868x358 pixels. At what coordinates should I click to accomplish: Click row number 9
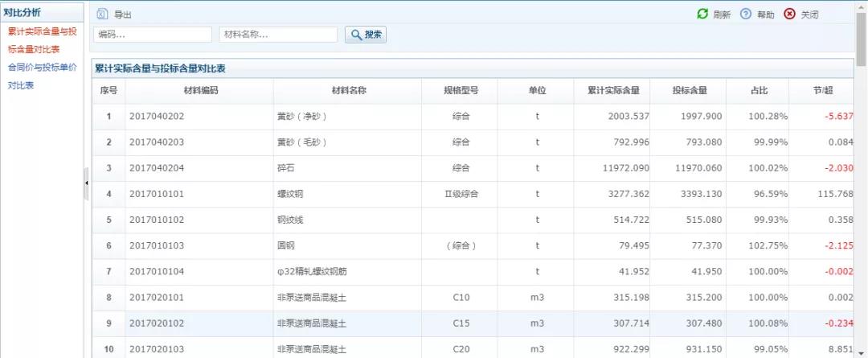108,323
